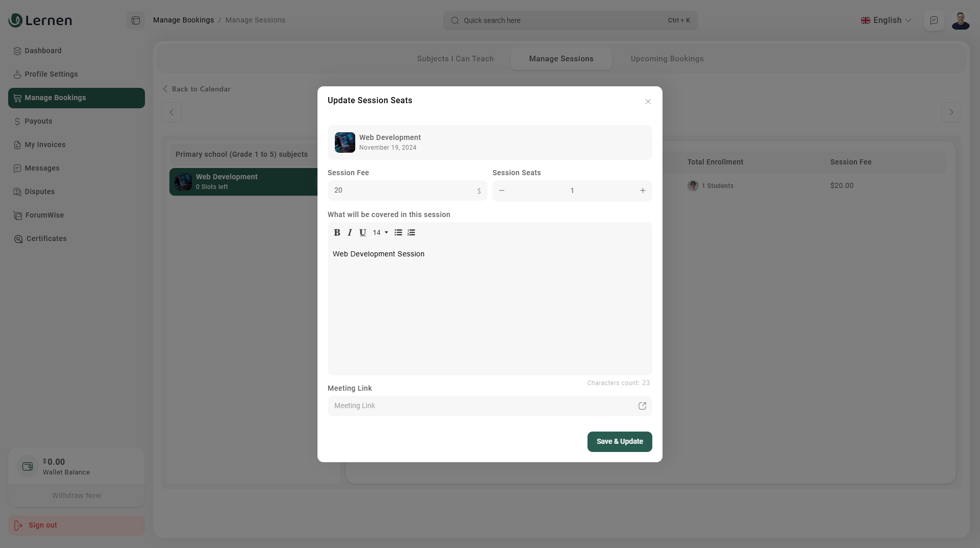Insert a numbered list
Image resolution: width=980 pixels, height=548 pixels.
(411, 232)
